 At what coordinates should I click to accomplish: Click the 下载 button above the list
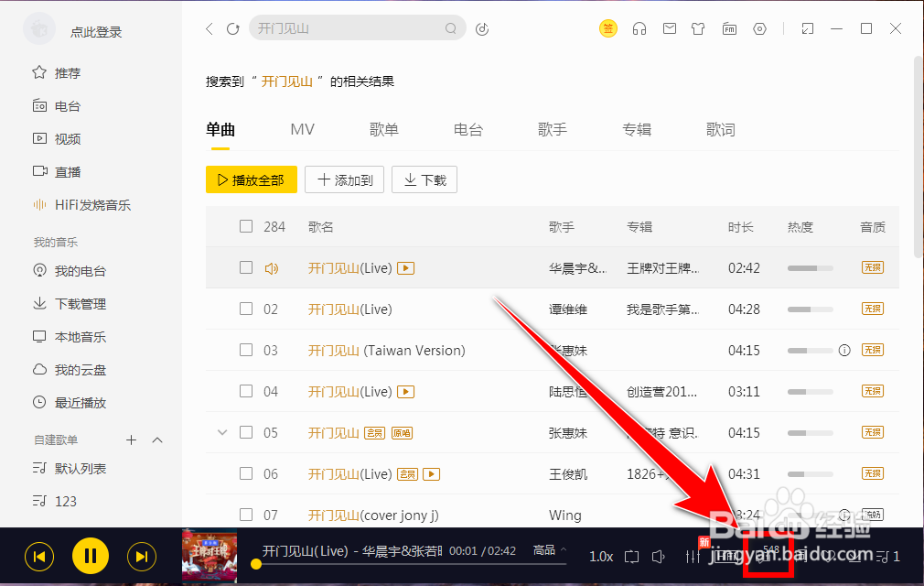point(424,179)
